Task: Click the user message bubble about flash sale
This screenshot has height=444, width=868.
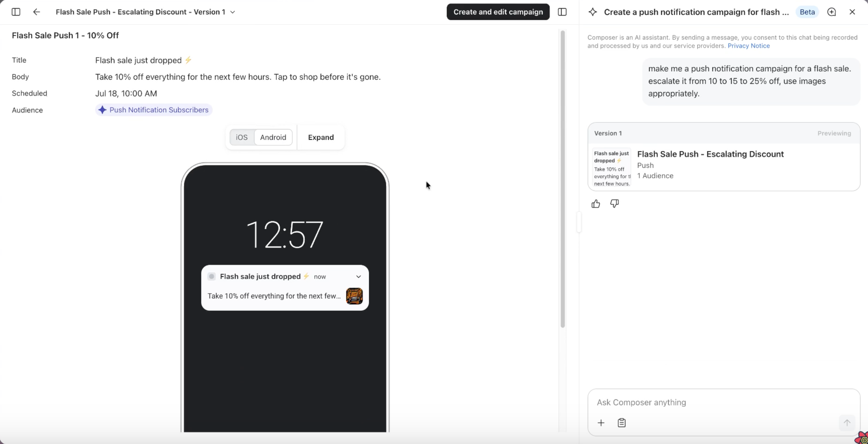Action: coord(751,81)
